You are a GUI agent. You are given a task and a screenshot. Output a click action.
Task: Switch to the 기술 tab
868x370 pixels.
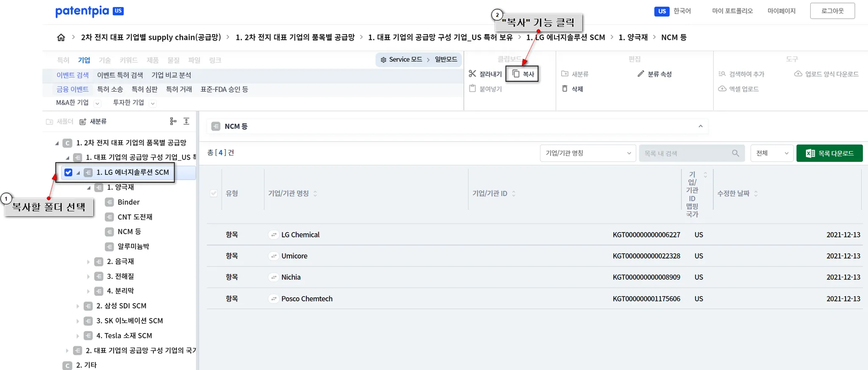[x=105, y=60]
